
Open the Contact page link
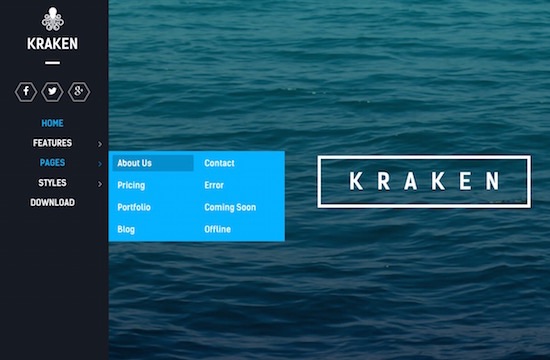(x=219, y=163)
